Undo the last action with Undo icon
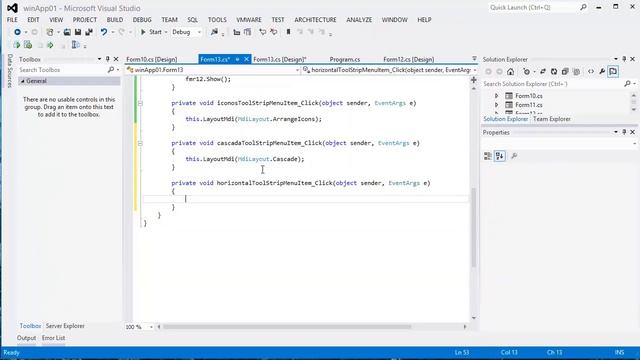The width and height of the screenshot is (640, 360). click(x=104, y=32)
